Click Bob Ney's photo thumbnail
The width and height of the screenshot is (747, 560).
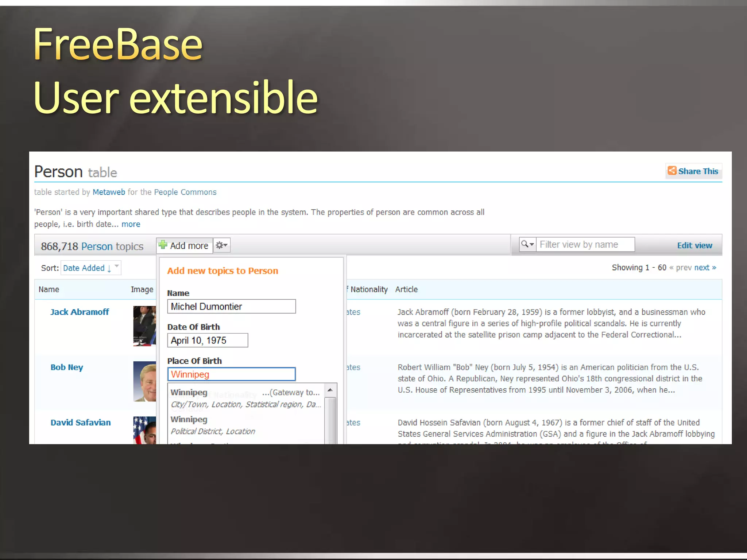click(x=144, y=381)
